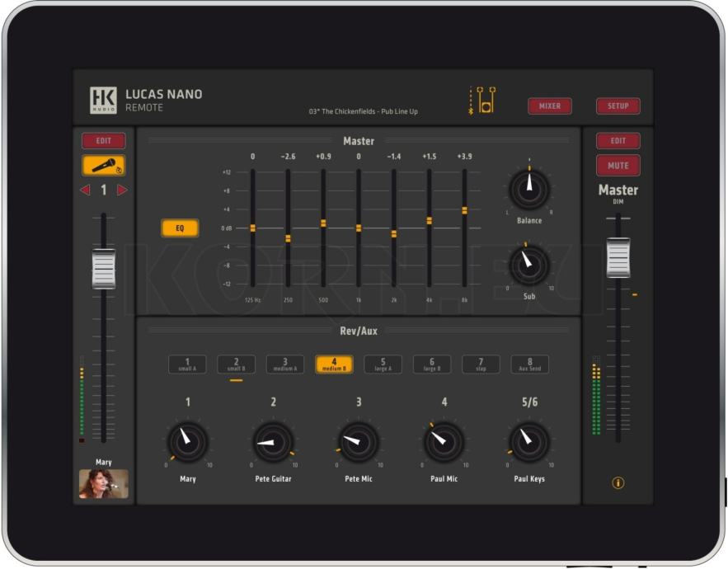Viewport: 728px width, 569px height.
Task: Click the info icon below Master fader
Action: point(618,482)
